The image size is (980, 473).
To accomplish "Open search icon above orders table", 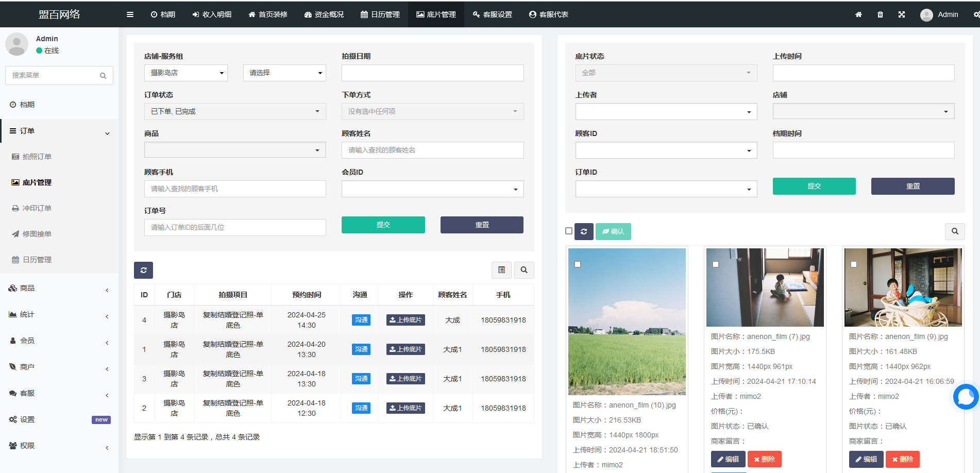I will click(524, 270).
